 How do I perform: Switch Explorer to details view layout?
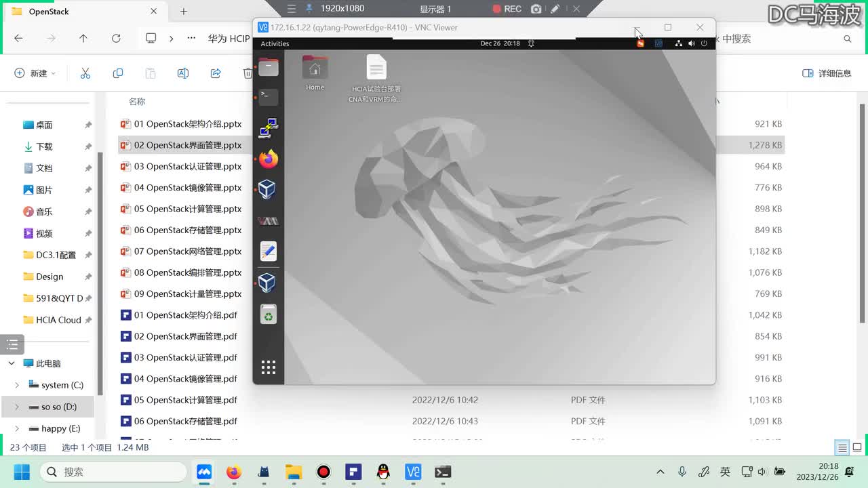[842, 447]
